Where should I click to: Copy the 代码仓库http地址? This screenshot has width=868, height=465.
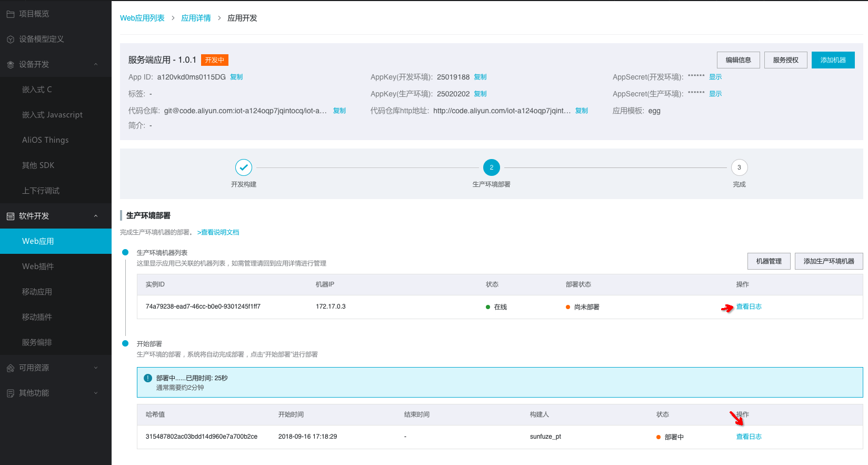(x=582, y=111)
